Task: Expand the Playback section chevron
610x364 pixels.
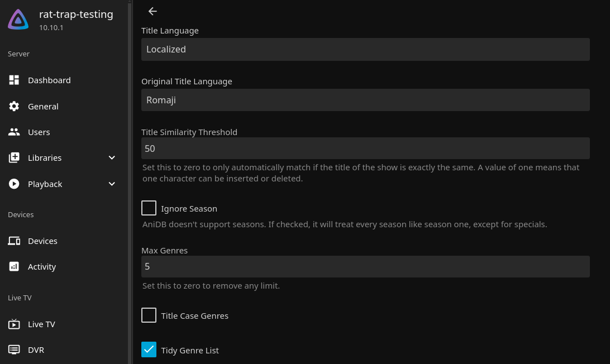Action: click(112, 184)
